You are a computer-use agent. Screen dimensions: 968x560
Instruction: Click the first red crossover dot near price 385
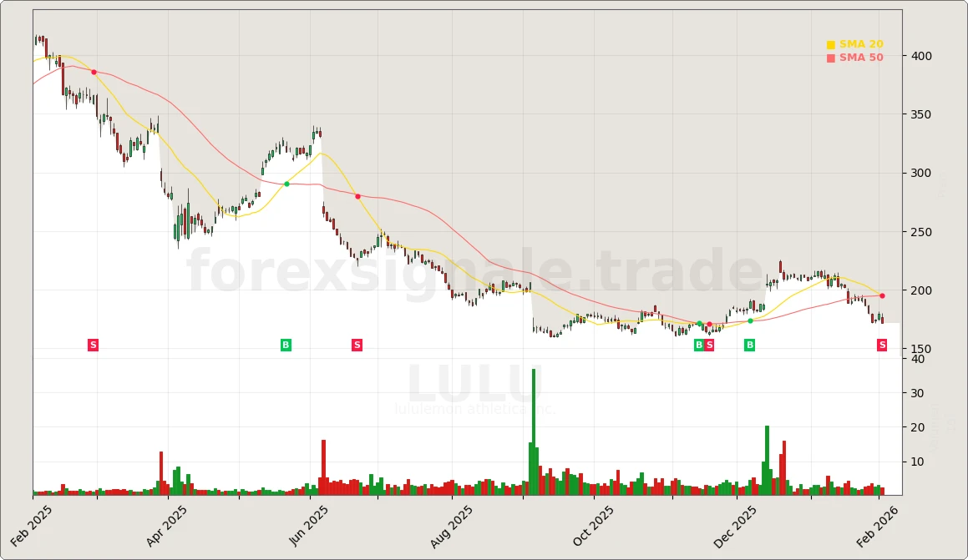point(94,72)
